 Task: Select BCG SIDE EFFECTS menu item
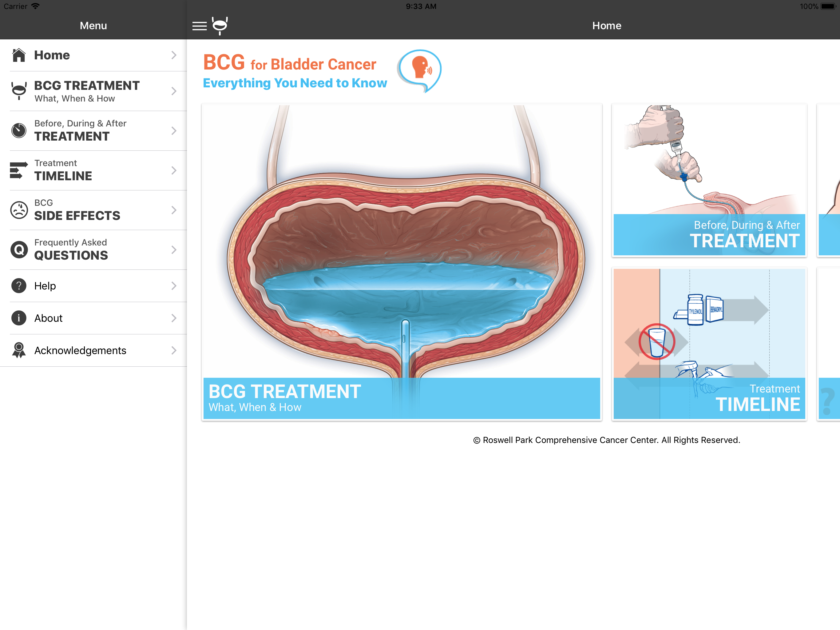click(x=93, y=210)
